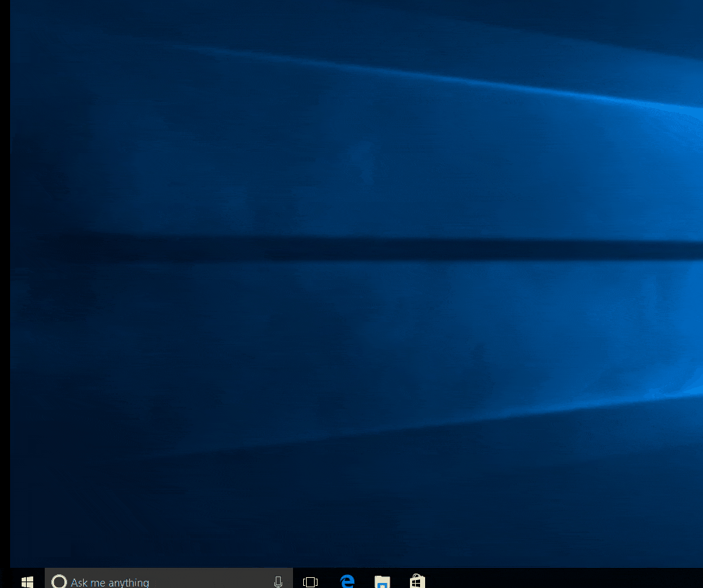The image size is (703, 588).
Task: Open your files with the Explorer icon
Action: (x=382, y=582)
